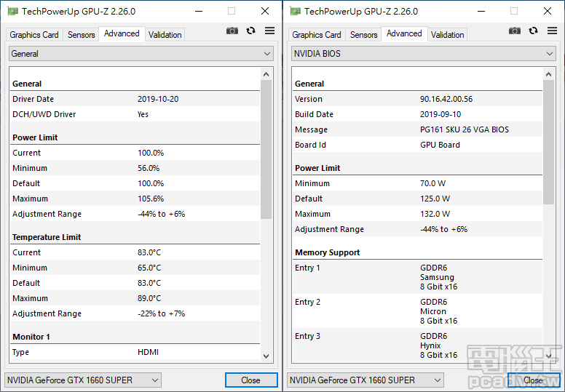565x392 pixels.
Task: Open the hamburger menu in left window
Action: click(x=270, y=31)
